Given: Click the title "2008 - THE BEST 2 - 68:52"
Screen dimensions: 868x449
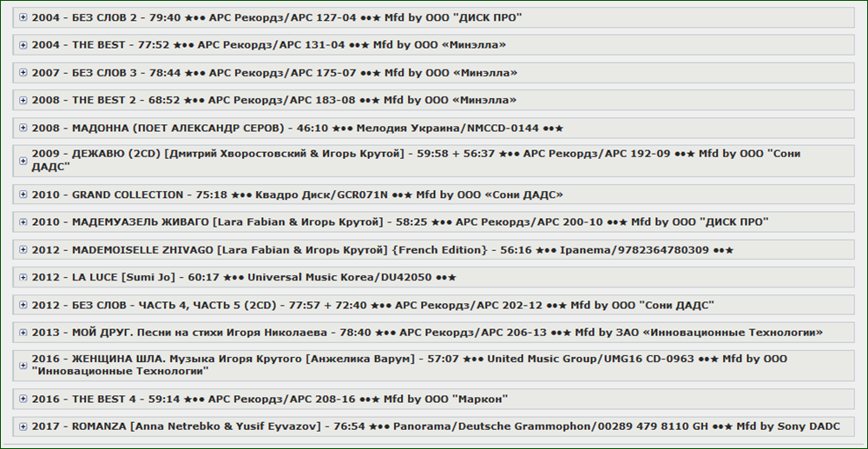Looking at the screenshot, I should [106, 100].
